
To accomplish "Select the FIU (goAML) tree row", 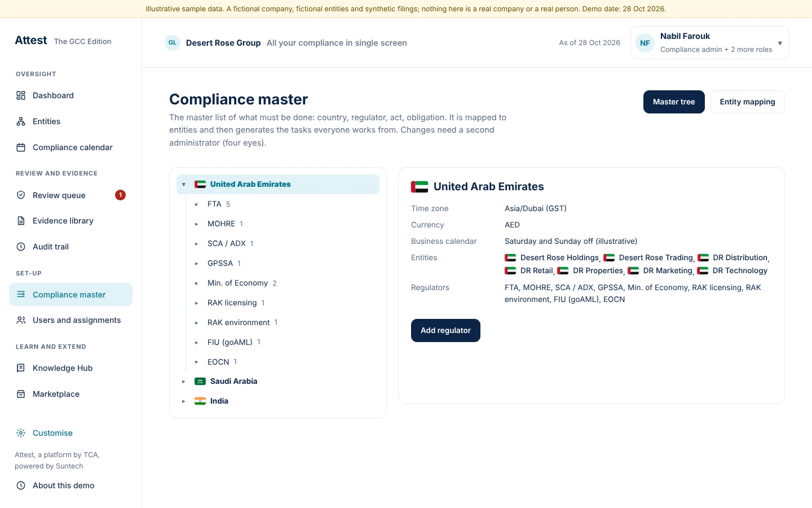I will click(x=285, y=342).
